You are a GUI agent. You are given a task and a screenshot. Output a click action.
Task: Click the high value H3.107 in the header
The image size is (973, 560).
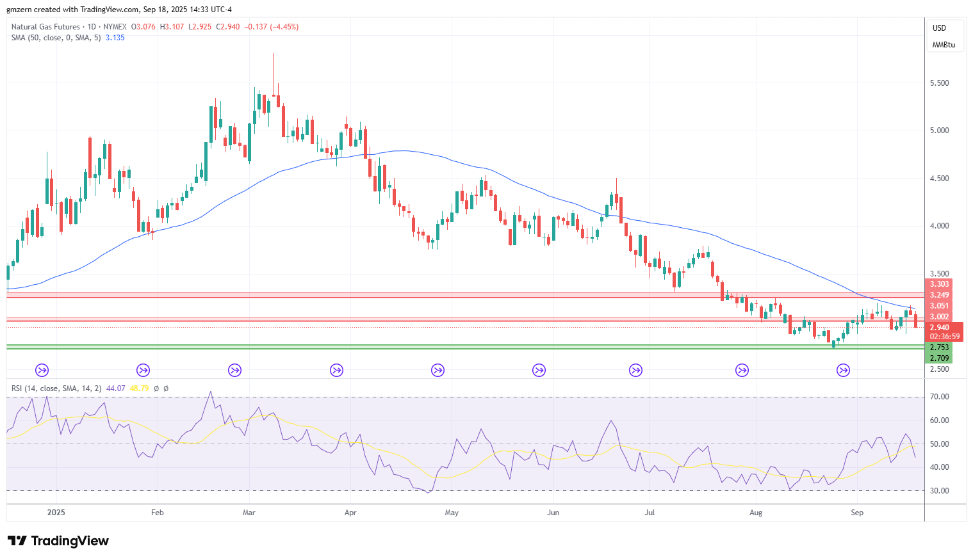pyautogui.click(x=172, y=27)
